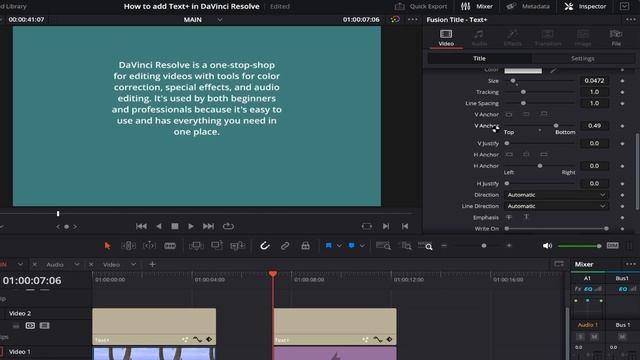Image resolution: width=640 pixels, height=360 pixels.
Task: Jump to the first frame of the timeline
Action: [x=141, y=226]
